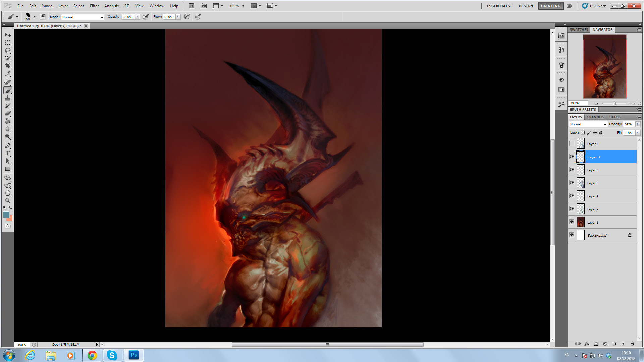The image size is (644, 362).
Task: Click the foreground color swatch
Action: 6,215
